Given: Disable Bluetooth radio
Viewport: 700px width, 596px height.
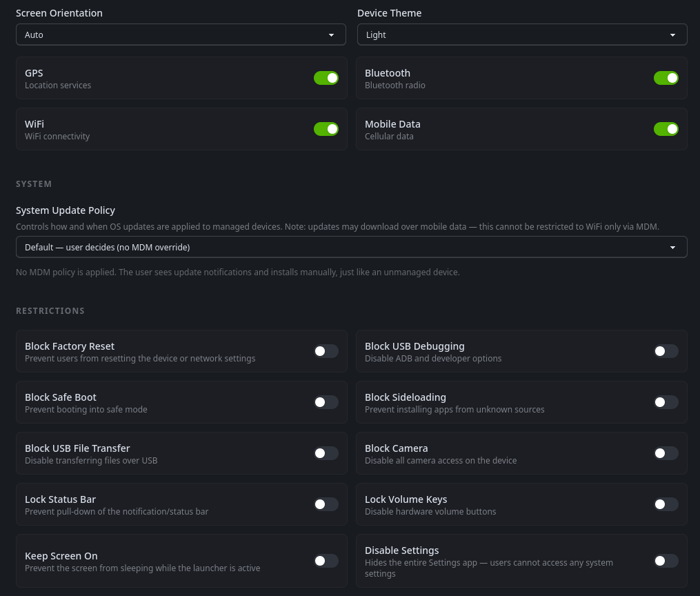Looking at the screenshot, I should (666, 78).
